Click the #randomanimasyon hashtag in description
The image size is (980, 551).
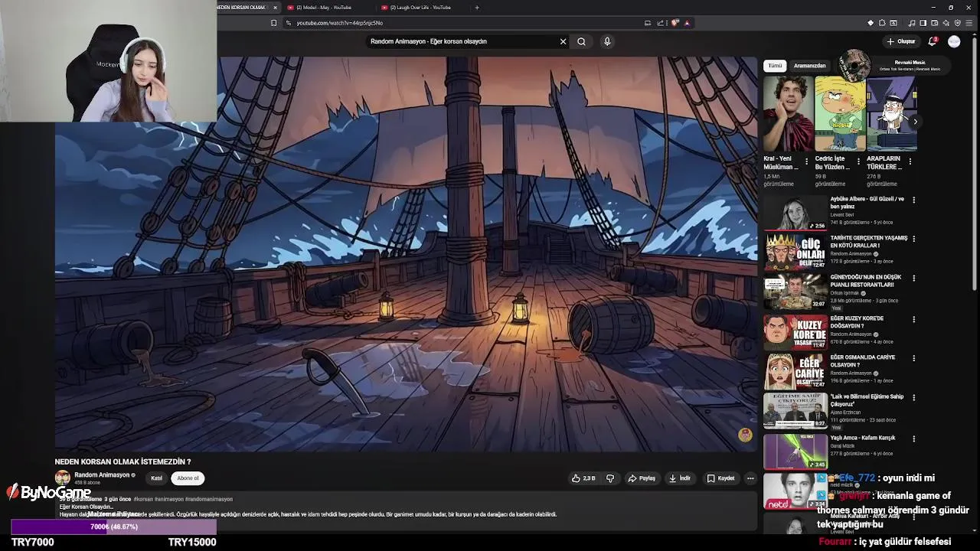[x=209, y=499]
